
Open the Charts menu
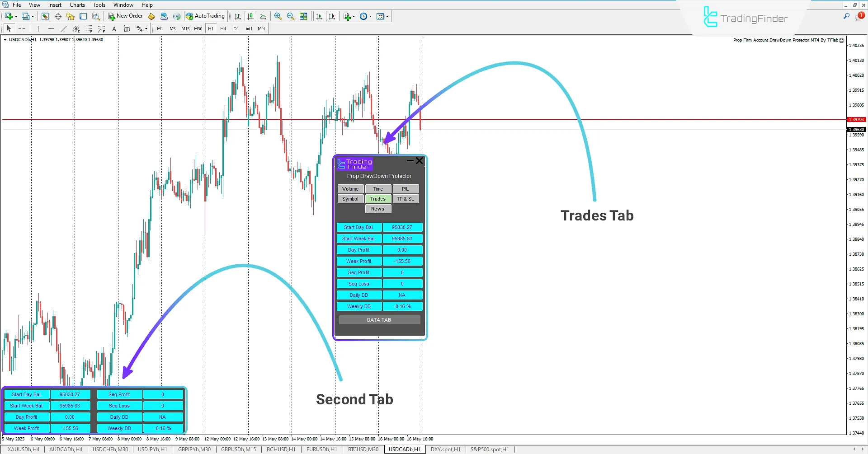(77, 5)
